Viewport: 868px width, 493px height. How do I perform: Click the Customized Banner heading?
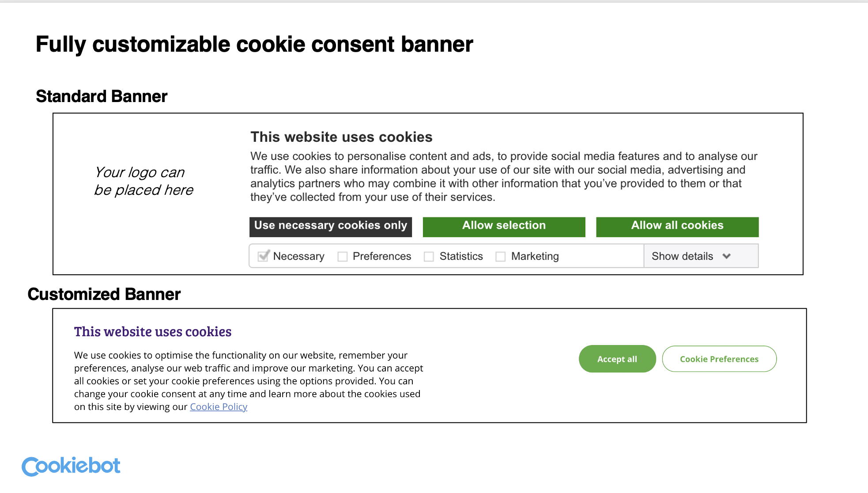point(104,294)
